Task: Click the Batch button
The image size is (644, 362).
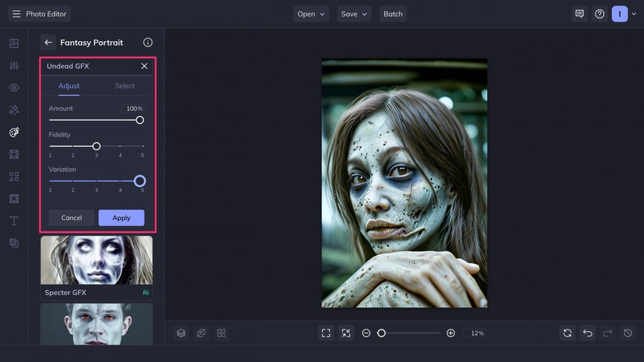Action: (393, 14)
